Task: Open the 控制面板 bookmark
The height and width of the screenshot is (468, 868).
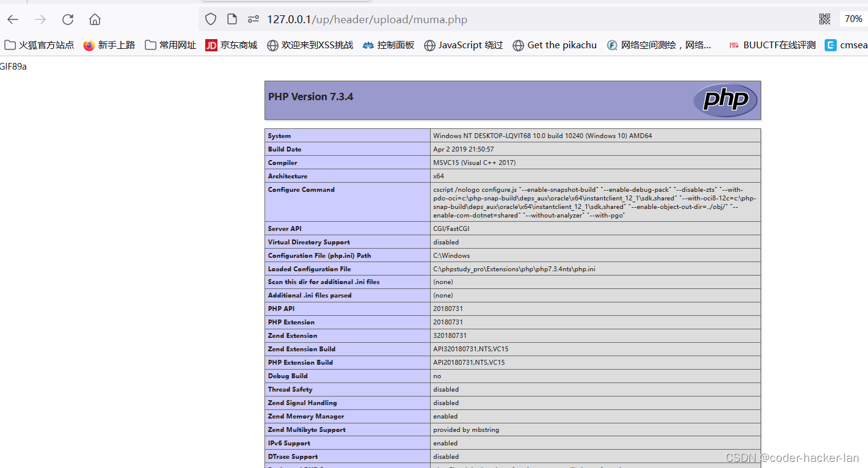Action: [x=388, y=45]
